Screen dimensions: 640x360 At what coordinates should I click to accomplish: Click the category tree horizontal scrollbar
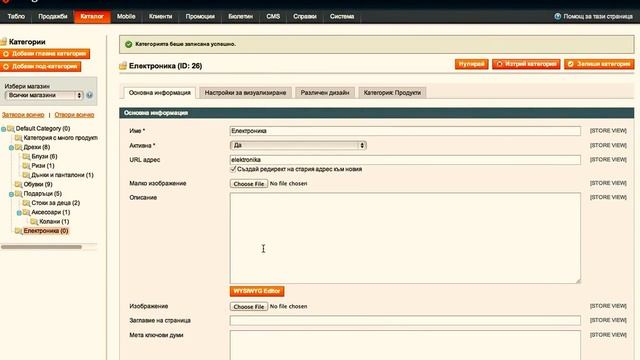click(41, 247)
